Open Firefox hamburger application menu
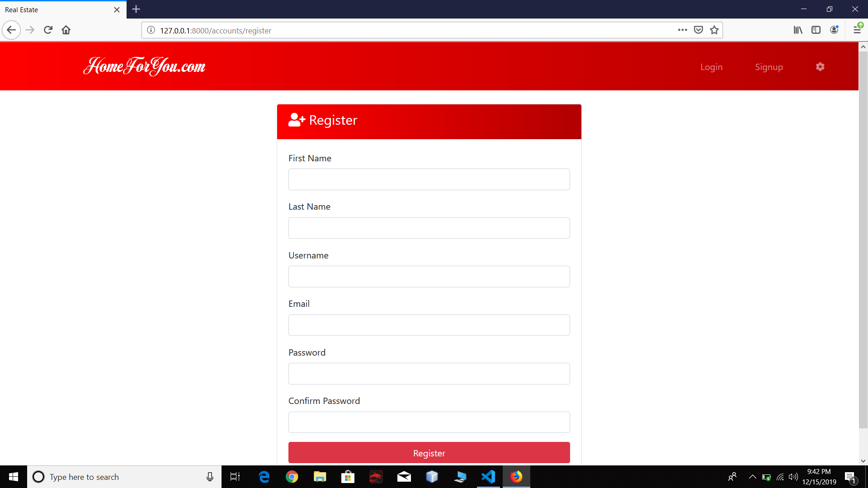The image size is (868, 488). 857,30
